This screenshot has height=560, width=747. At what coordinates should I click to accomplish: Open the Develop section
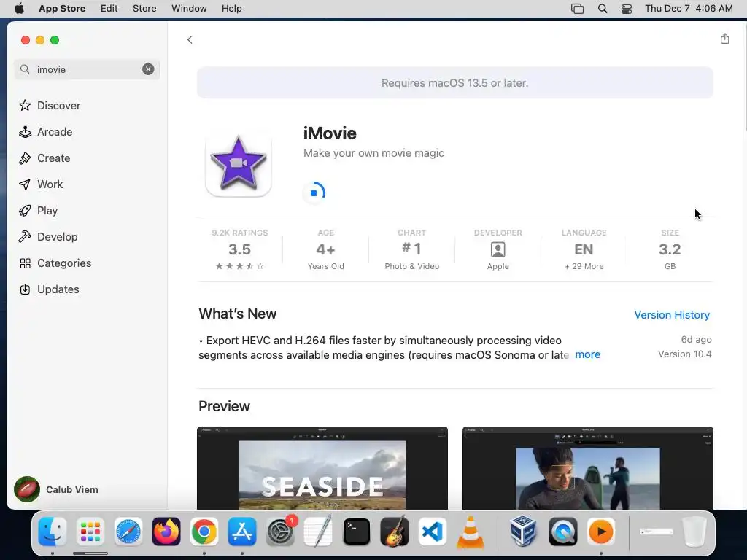click(48, 236)
